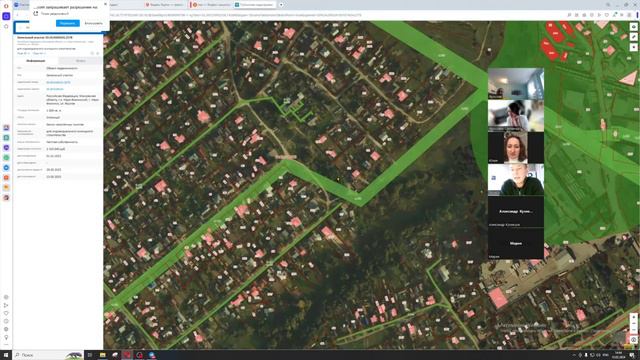This screenshot has height=360, width=640.
Task: Click the browser toolbar heart icon
Action: 607,15
